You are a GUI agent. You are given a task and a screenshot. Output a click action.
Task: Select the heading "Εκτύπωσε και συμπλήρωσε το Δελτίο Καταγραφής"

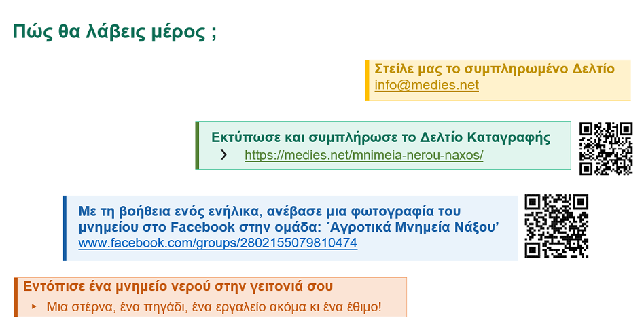pos(380,137)
